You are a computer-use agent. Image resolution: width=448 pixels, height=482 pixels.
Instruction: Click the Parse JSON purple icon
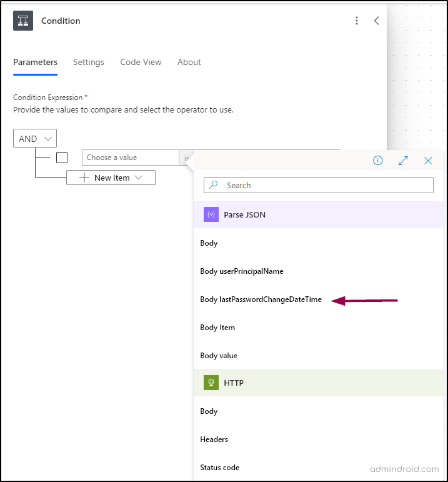[x=211, y=214]
